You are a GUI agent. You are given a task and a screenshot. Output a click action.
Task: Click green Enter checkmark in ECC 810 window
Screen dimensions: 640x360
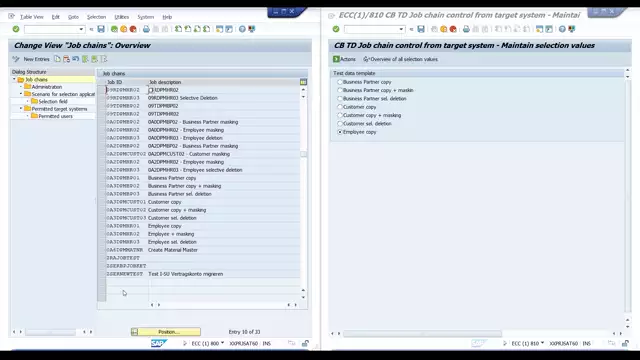(x=336, y=29)
